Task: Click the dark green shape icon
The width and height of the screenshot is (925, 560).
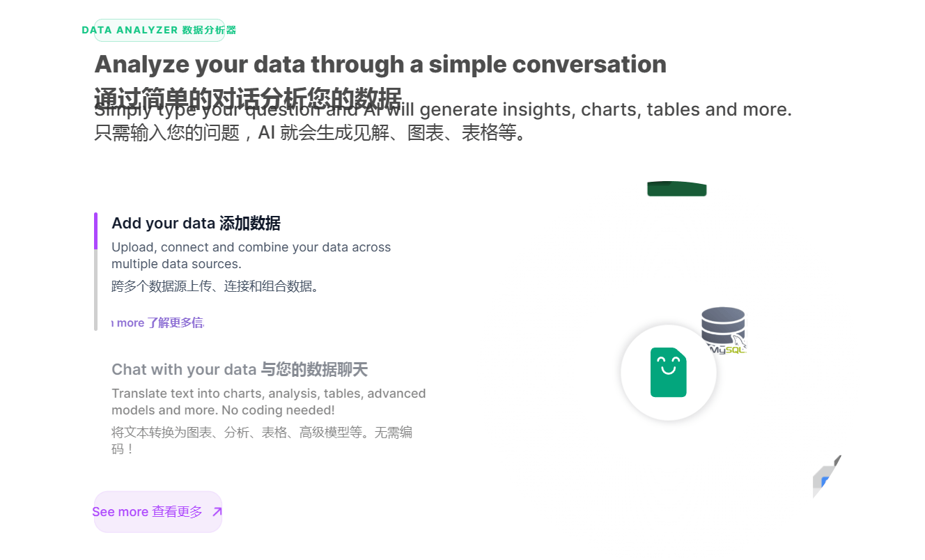Action: [x=676, y=189]
